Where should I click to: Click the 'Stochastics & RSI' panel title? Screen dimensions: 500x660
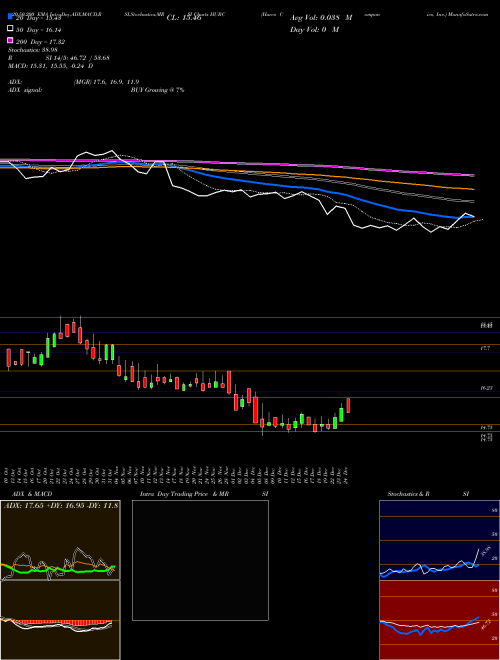428,494
